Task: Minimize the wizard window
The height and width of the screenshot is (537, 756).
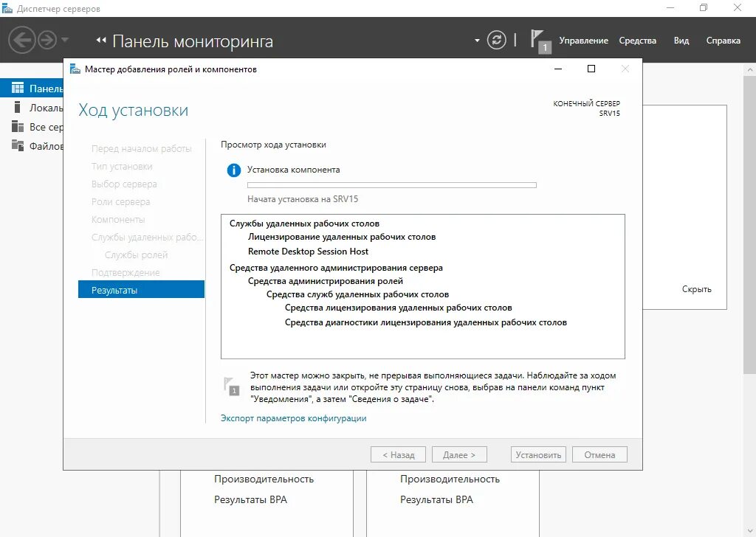Action: (x=558, y=69)
